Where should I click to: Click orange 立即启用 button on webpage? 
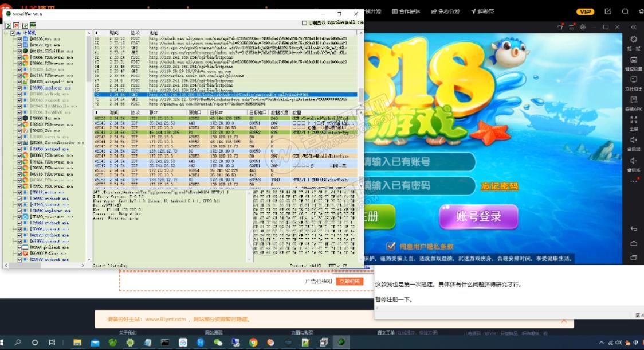350,281
